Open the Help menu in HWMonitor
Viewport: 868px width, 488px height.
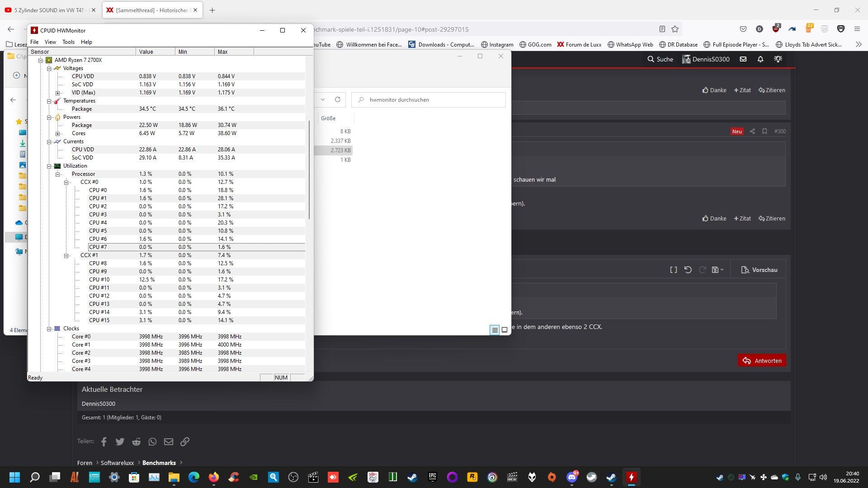[86, 42]
